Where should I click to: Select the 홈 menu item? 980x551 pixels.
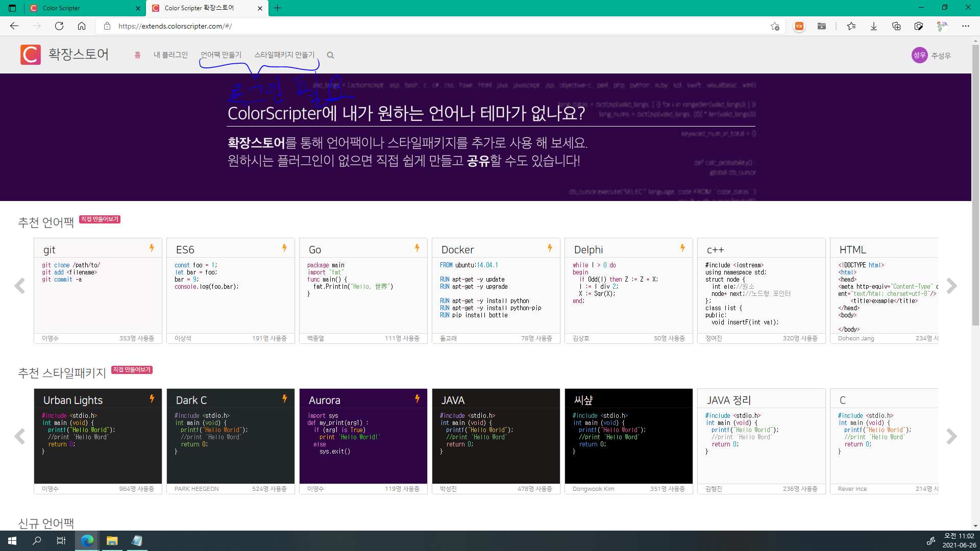[137, 55]
